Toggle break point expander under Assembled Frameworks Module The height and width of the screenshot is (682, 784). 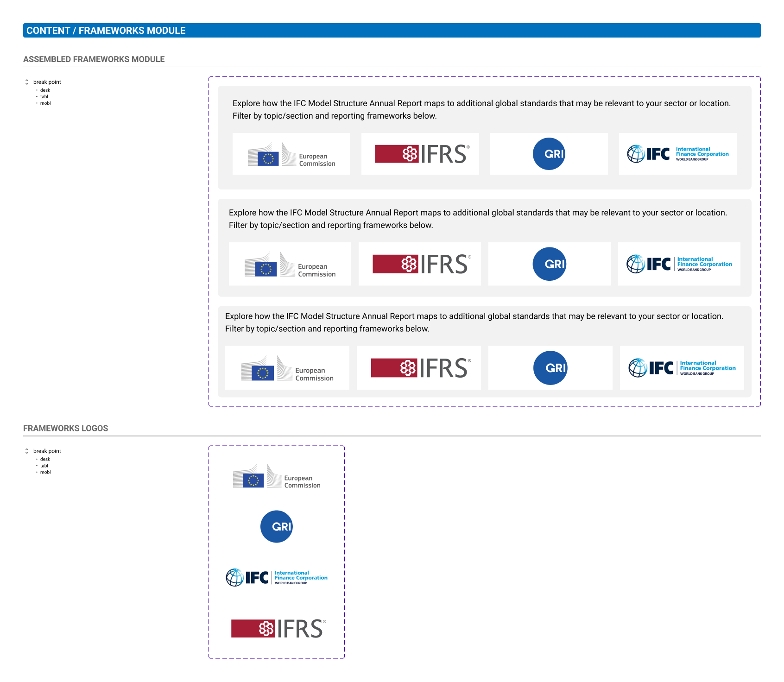pos(27,82)
